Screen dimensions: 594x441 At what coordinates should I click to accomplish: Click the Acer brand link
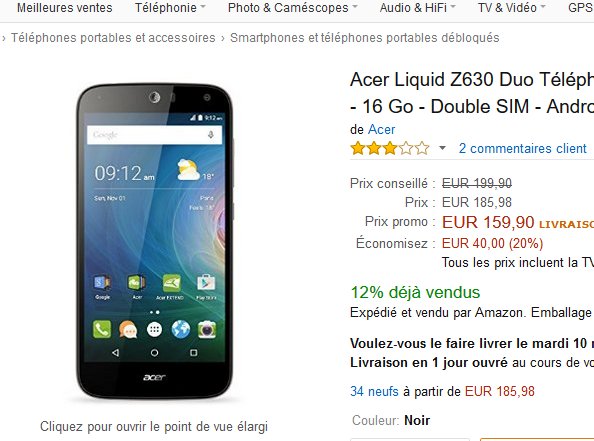(x=381, y=130)
